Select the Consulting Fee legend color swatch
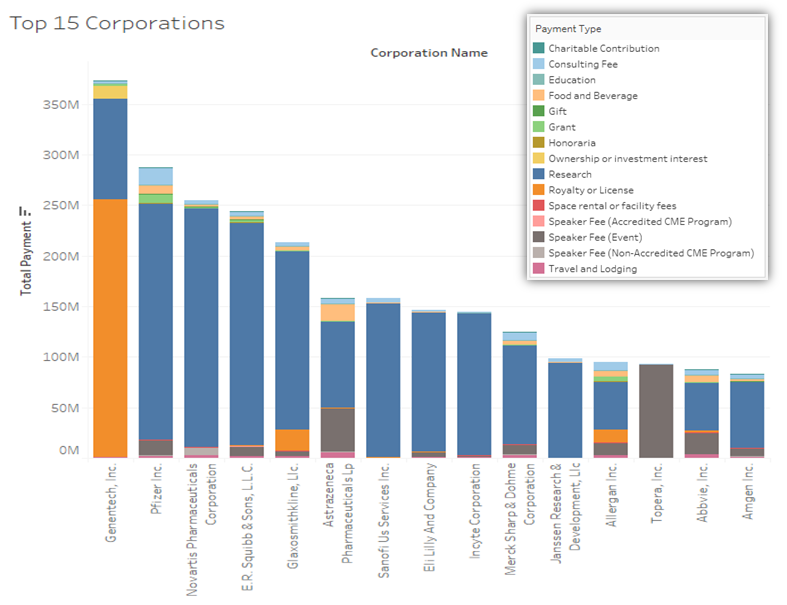This screenshot has height=605, width=787. click(x=539, y=64)
